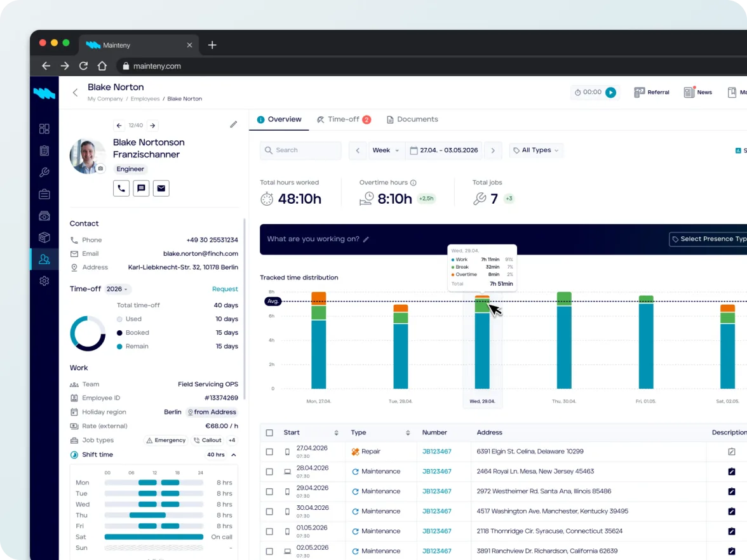This screenshot has width=747, height=560.
Task: Click the overtime hours info icon
Action: point(414,182)
